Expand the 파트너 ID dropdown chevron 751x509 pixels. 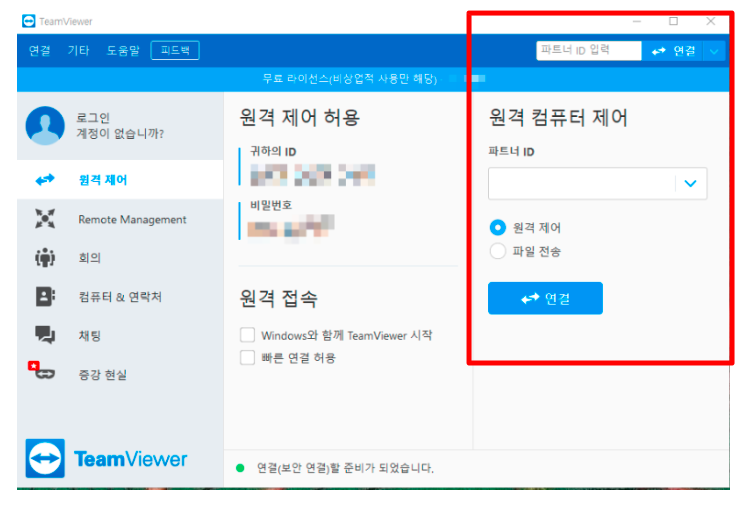690,183
